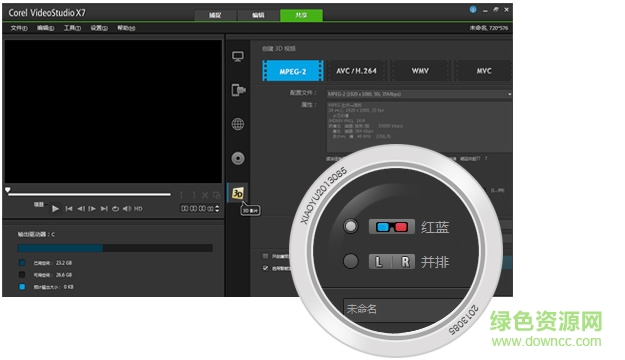Viewport: 625px width, 360px height.
Task: Toggle the checked checkbox below 3D options
Action: (x=265, y=268)
